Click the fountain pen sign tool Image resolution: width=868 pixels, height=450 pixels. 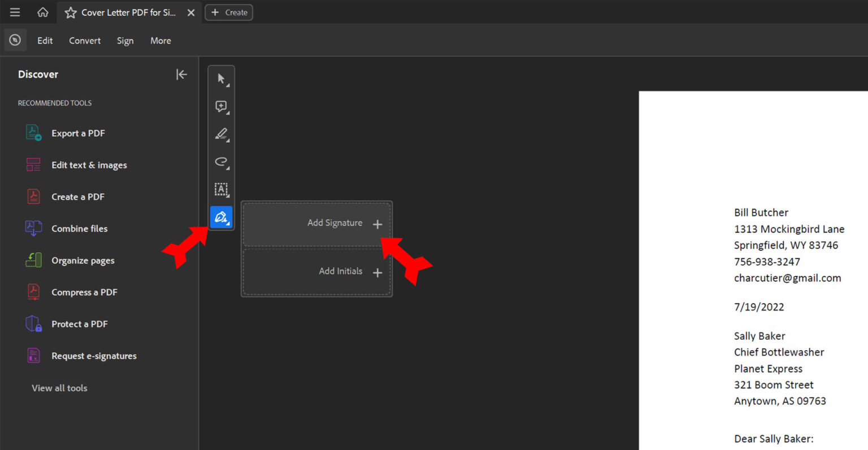(x=221, y=217)
